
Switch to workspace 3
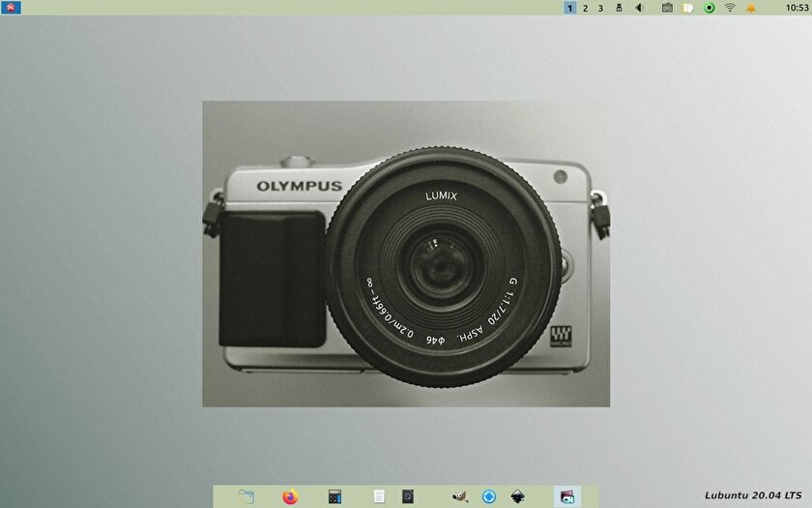coord(600,8)
